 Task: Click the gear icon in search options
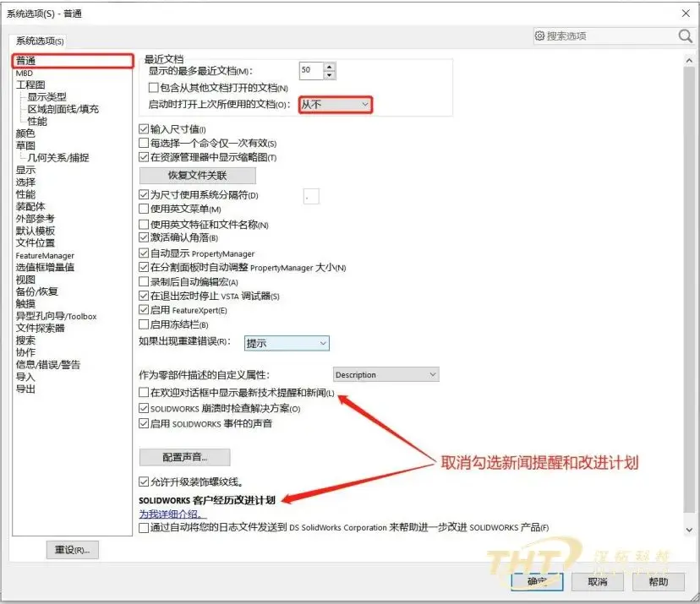[539, 35]
